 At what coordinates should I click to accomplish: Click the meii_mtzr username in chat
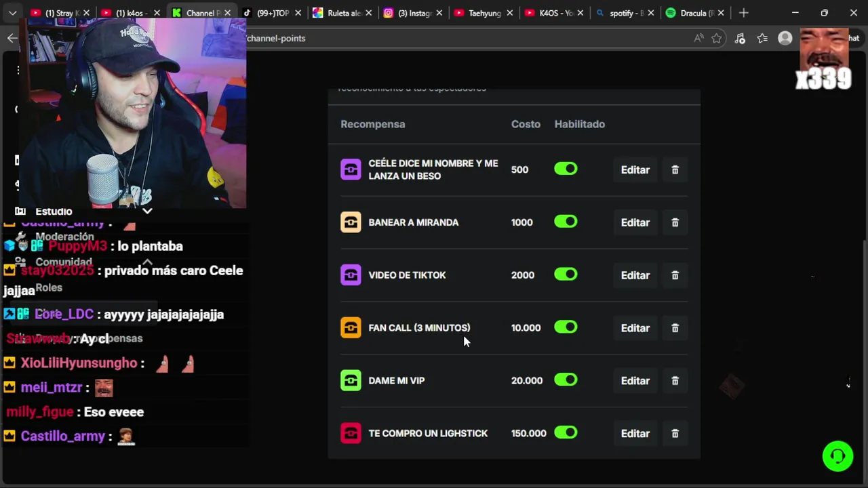[51, 388]
